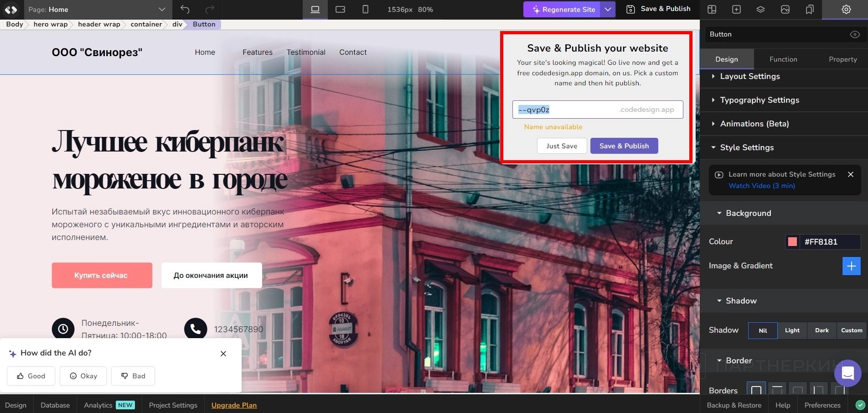Set shadow to Light
Viewport: 868px width, 413px height.
pyautogui.click(x=792, y=330)
